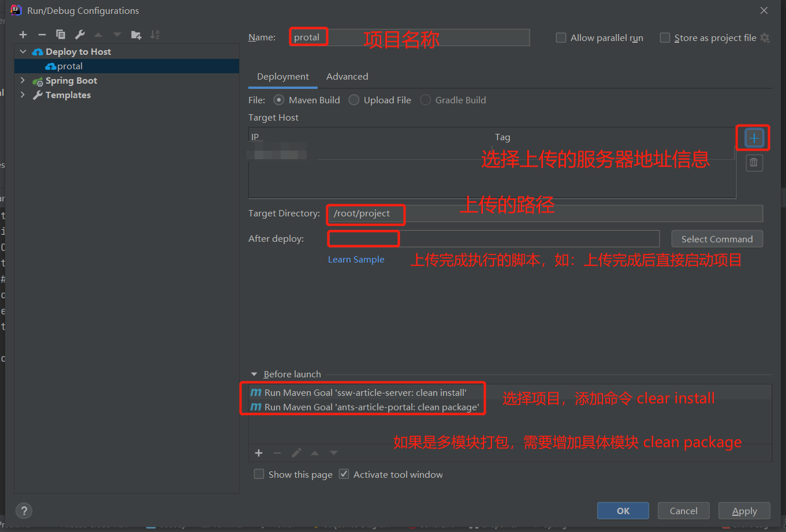
Task: Open Store as project file gear settings
Action: pyautogui.click(x=765, y=38)
